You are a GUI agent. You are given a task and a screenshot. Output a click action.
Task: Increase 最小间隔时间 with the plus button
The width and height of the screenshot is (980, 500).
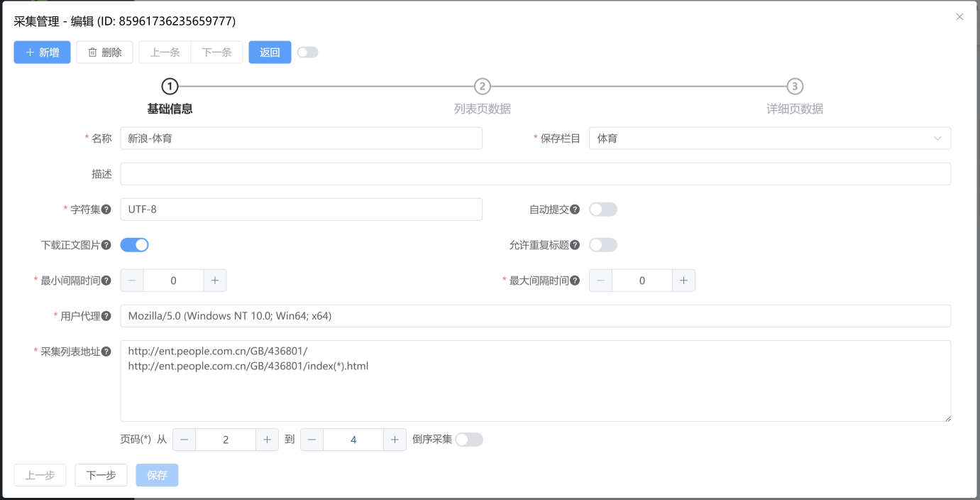[x=215, y=281]
